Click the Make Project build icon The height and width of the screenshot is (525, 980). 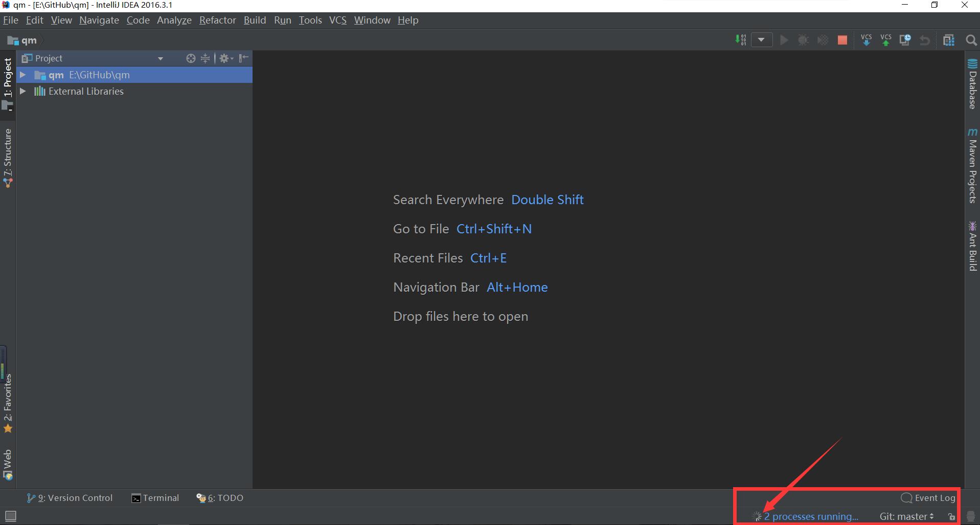tap(741, 40)
